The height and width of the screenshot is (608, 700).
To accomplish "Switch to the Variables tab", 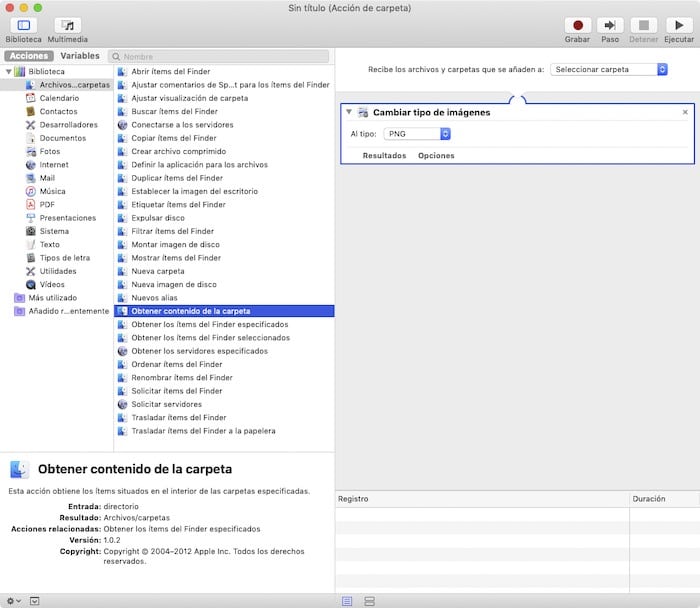I will click(80, 56).
